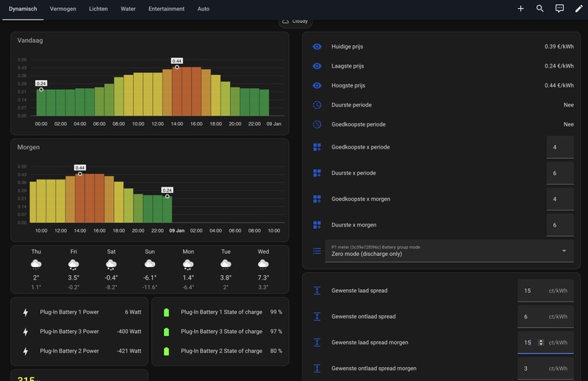Click the list icon beside Battery group mode
The height and width of the screenshot is (381, 588).
click(317, 251)
